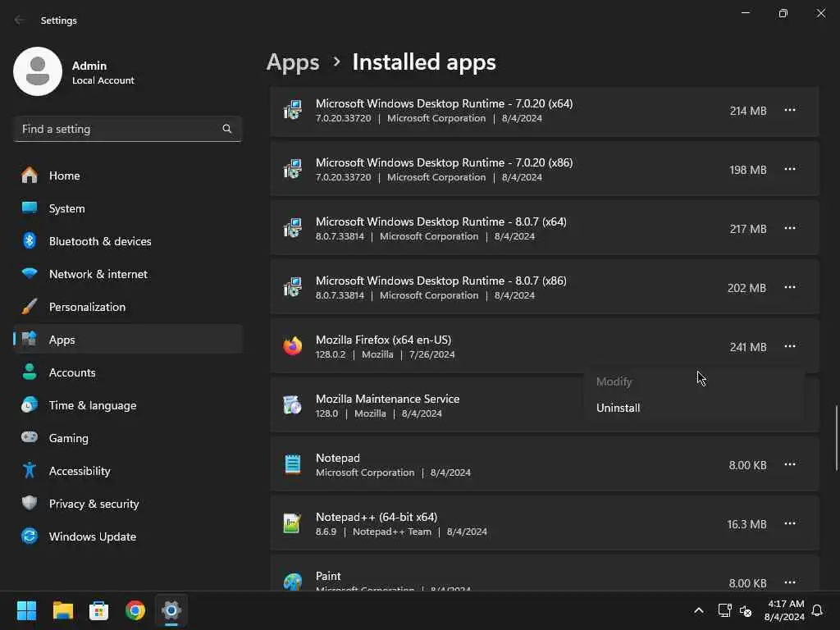
Task: Click the search magnifier icon in sidebar
Action: pos(227,129)
